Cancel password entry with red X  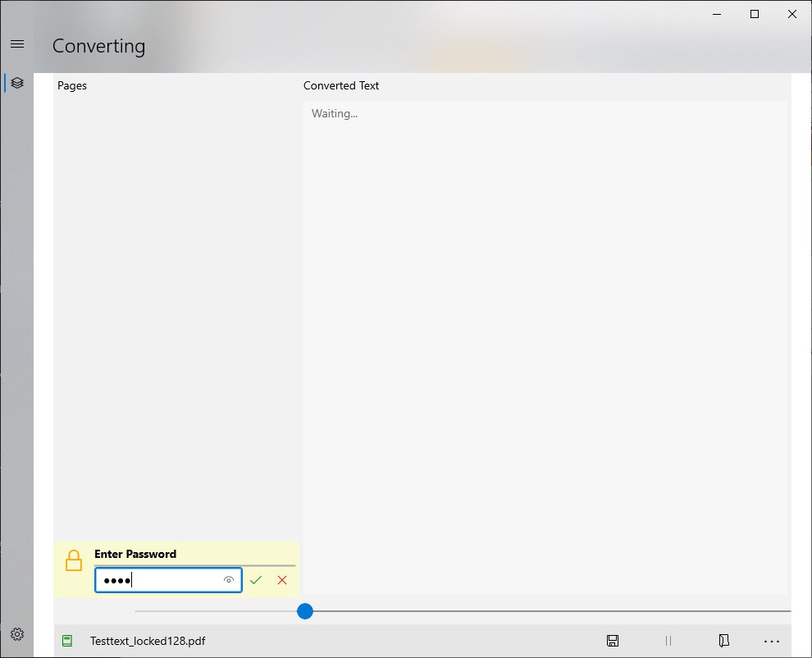coord(282,580)
